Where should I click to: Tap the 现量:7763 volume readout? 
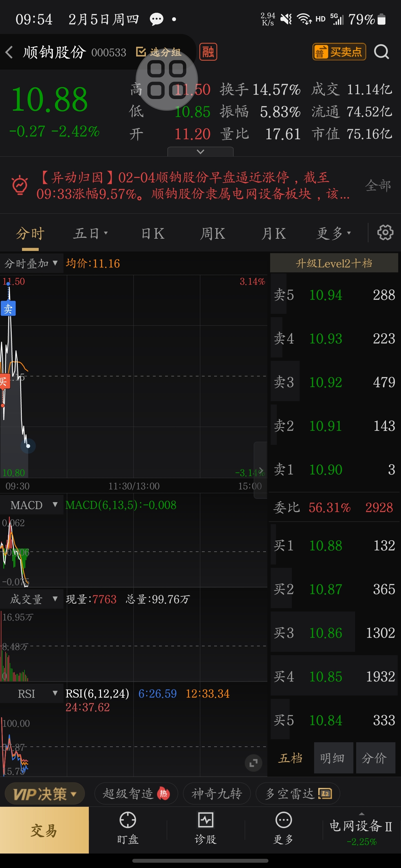(91, 599)
